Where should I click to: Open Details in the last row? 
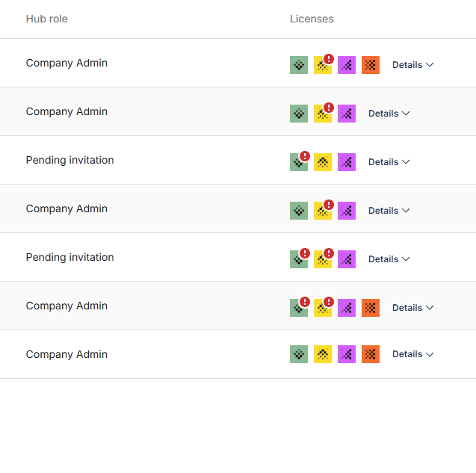pos(412,354)
